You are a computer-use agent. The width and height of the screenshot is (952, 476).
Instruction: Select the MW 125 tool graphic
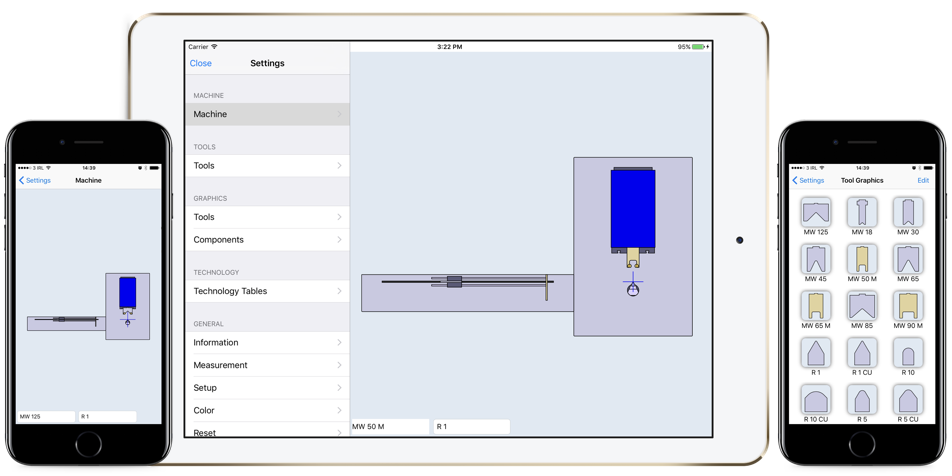pos(815,212)
